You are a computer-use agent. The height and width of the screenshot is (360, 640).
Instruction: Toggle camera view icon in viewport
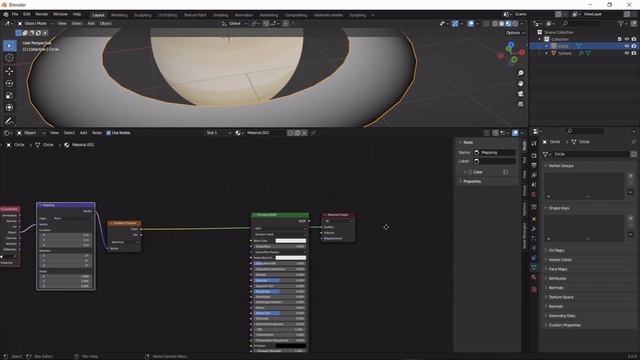tap(520, 94)
